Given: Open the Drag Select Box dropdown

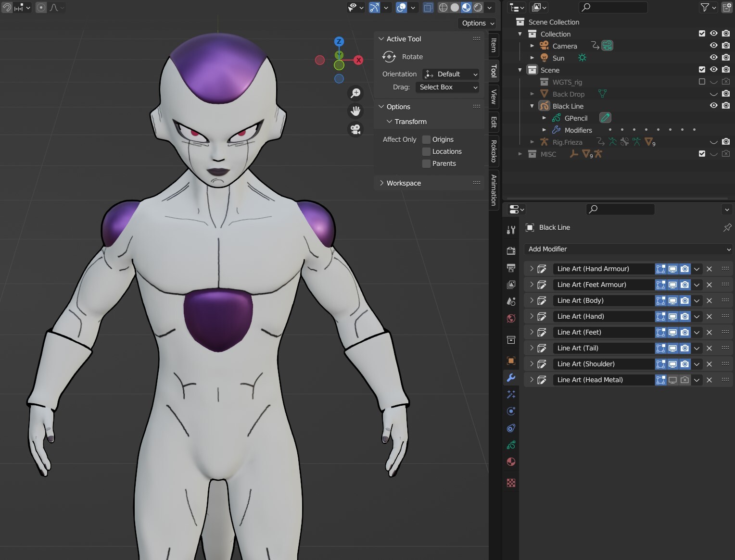Looking at the screenshot, I should (447, 87).
